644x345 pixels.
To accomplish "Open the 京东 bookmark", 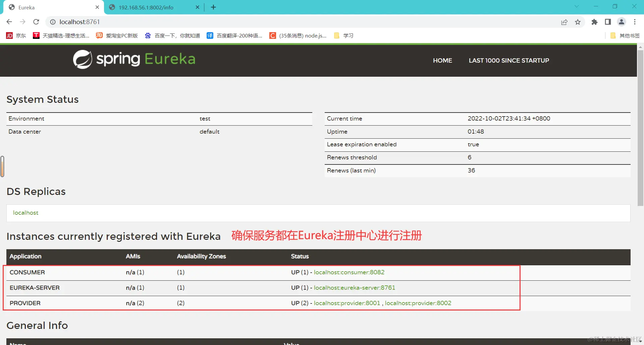I will 16,36.
